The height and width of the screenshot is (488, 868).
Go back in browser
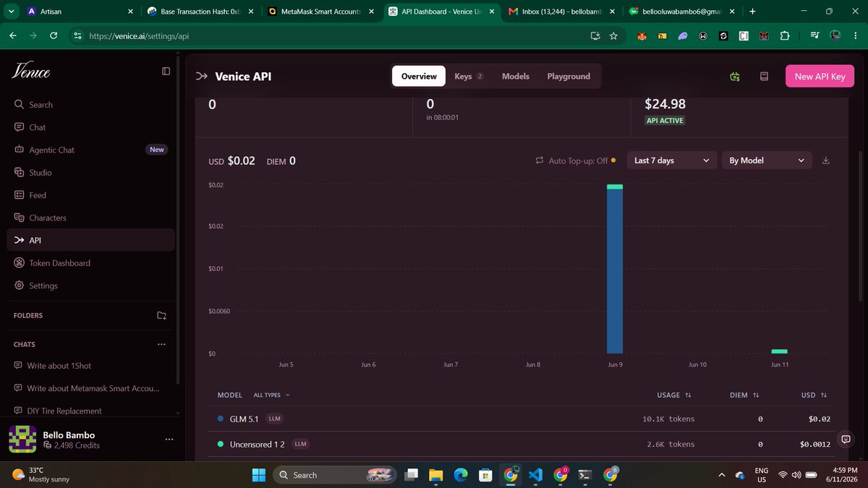click(13, 35)
